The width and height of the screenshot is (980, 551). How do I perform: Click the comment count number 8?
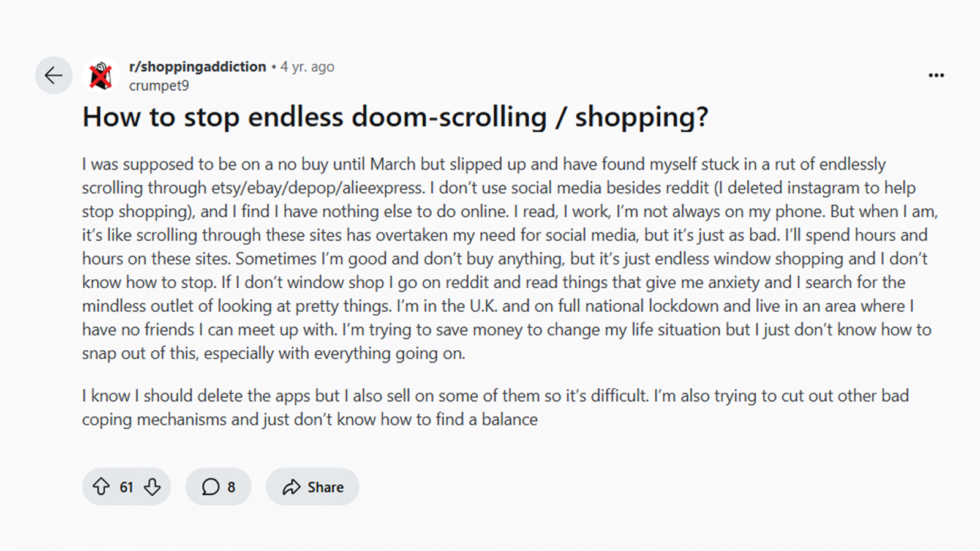click(x=231, y=487)
